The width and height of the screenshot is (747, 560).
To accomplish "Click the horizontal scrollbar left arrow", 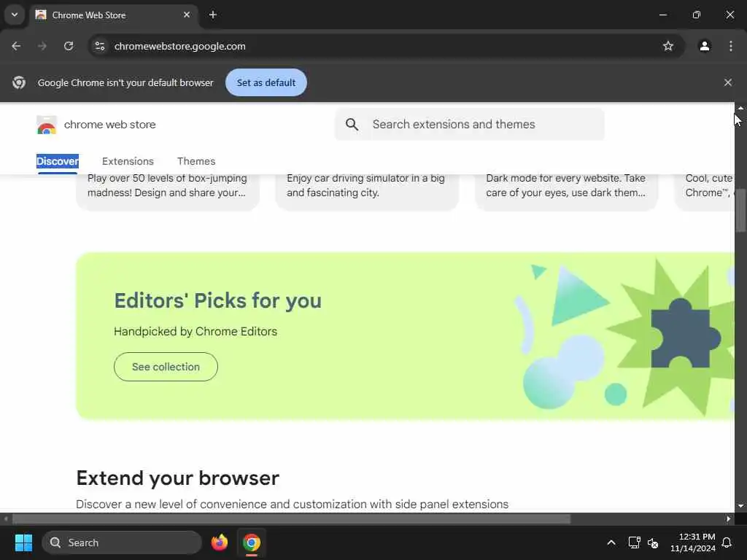I will [x=6, y=519].
